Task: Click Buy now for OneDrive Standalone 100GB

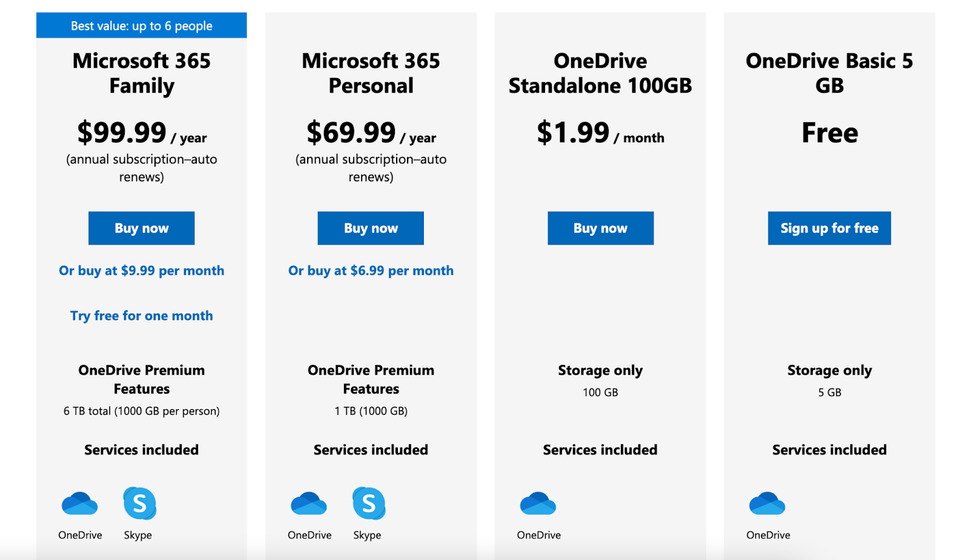Action: [600, 228]
